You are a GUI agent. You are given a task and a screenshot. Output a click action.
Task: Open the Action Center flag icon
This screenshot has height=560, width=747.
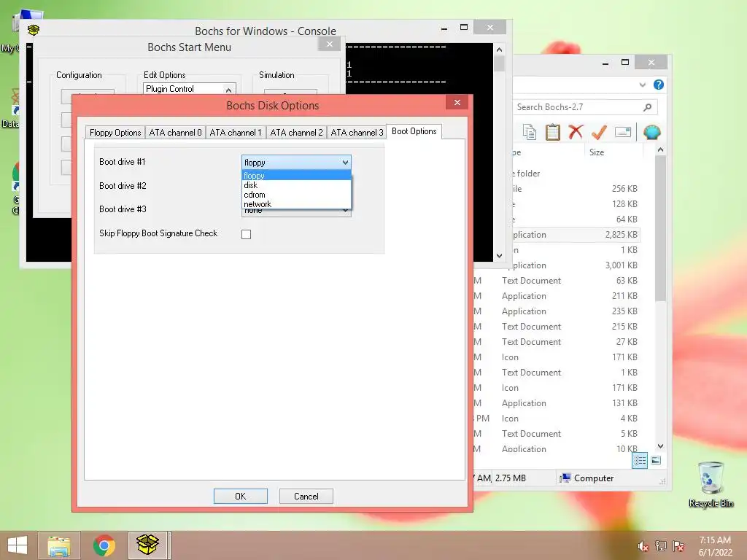678,546
